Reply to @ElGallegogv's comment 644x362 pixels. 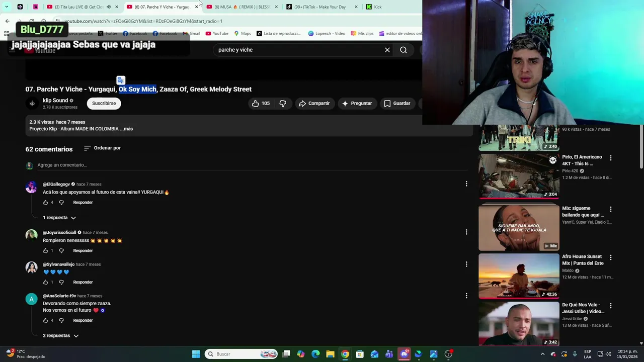tap(83, 202)
